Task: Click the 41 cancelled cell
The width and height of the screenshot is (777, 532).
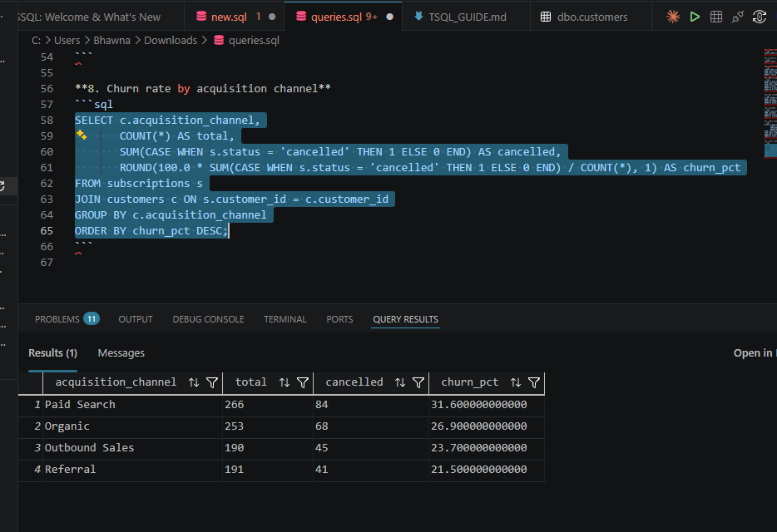Action: tap(371, 470)
